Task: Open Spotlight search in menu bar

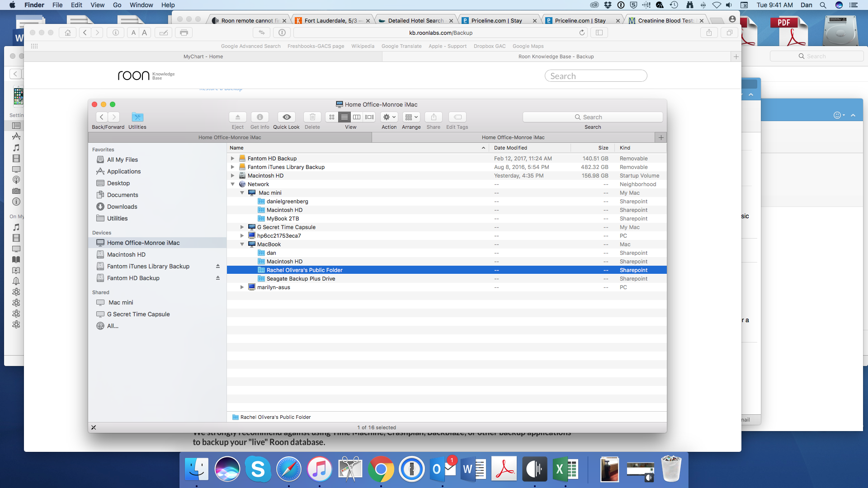Action: point(823,5)
